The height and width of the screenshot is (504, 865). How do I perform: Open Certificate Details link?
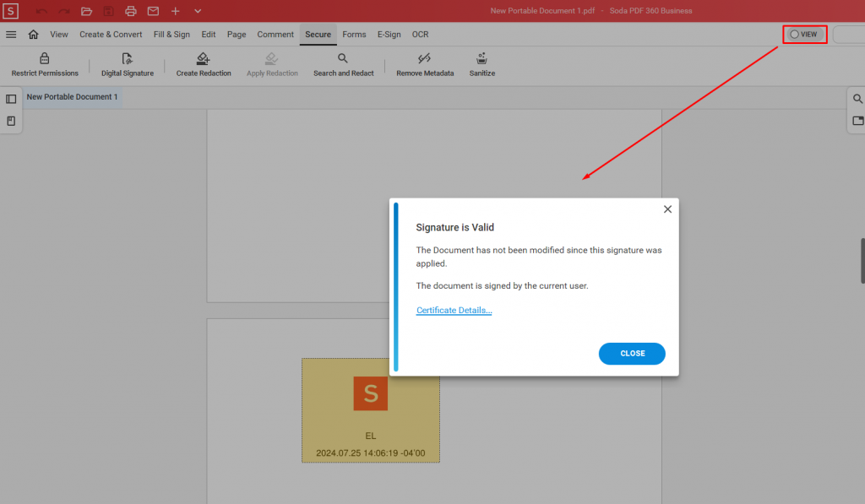[x=454, y=310]
